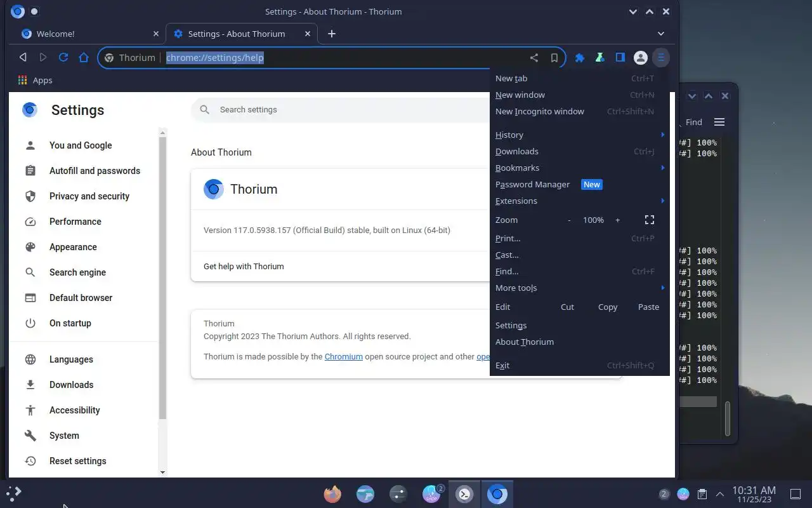
Task: Reload the current page
Action: pyautogui.click(x=63, y=58)
